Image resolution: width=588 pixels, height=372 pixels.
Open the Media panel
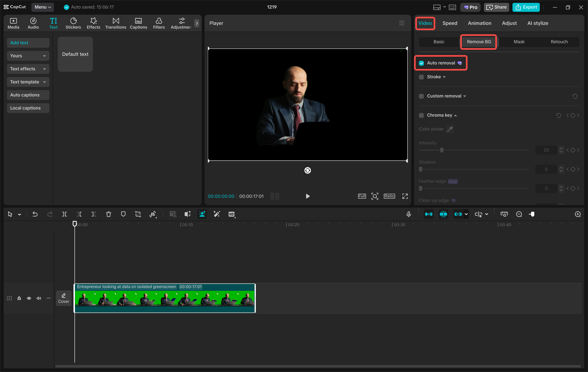click(13, 23)
